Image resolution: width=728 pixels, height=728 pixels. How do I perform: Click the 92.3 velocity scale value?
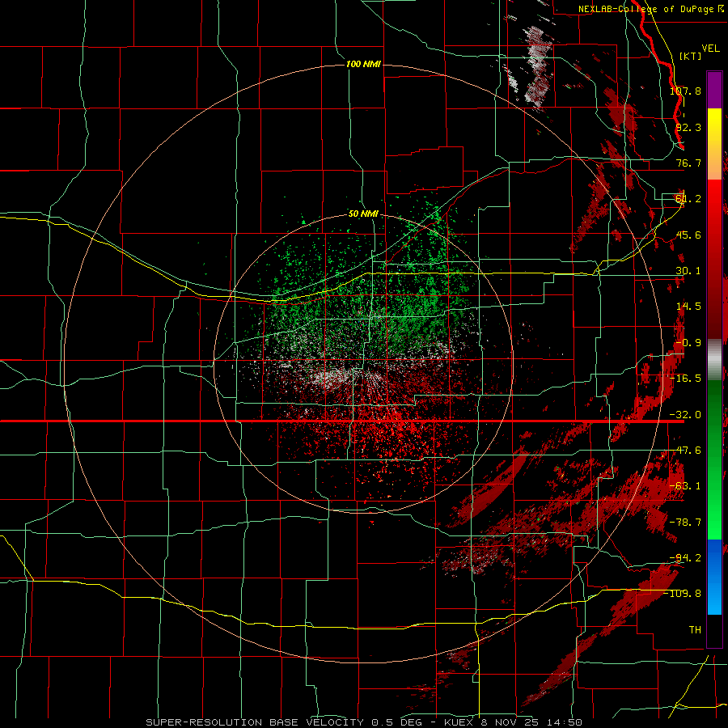point(688,127)
